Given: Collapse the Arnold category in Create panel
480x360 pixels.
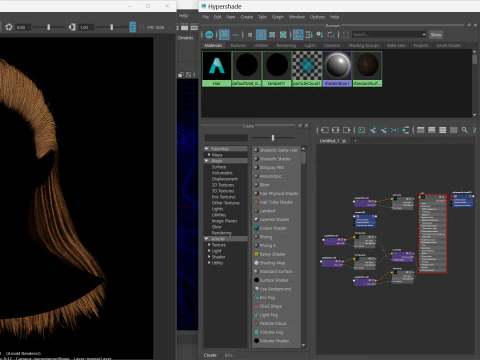Looking at the screenshot, I should (206, 239).
